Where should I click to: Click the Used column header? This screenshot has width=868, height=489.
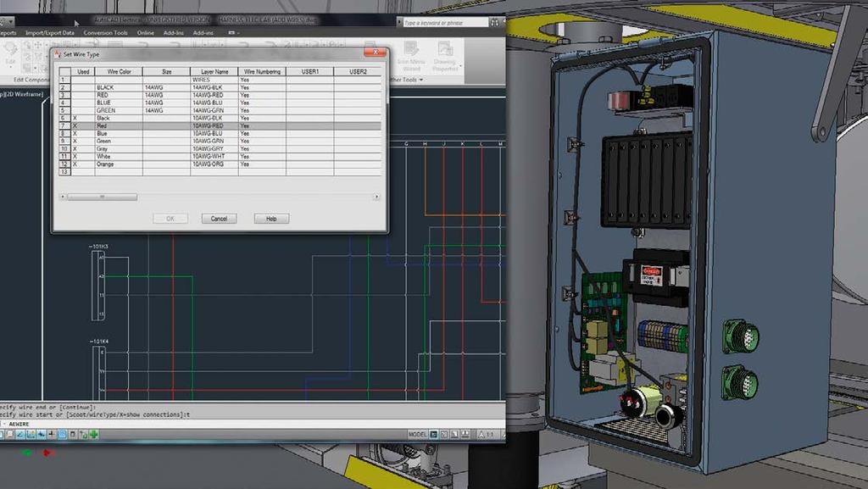(83, 72)
